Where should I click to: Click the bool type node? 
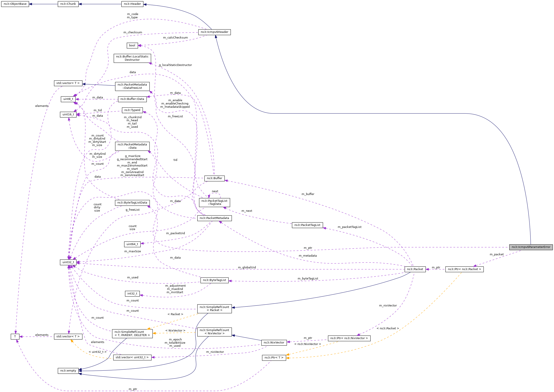point(132,45)
